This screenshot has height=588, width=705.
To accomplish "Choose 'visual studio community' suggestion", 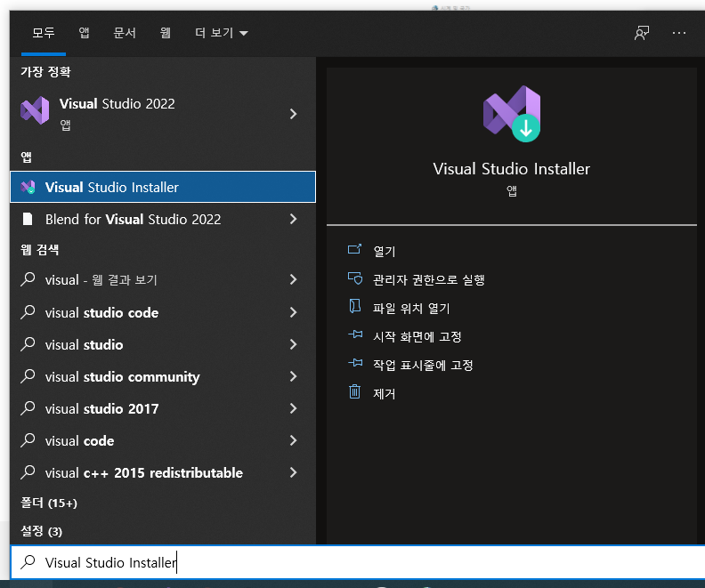I will coord(163,376).
